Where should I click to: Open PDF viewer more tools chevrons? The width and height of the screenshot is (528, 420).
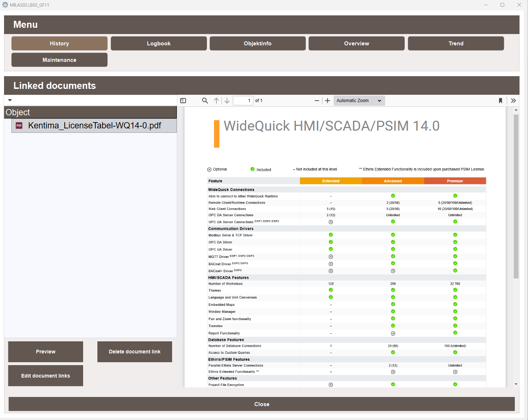513,101
